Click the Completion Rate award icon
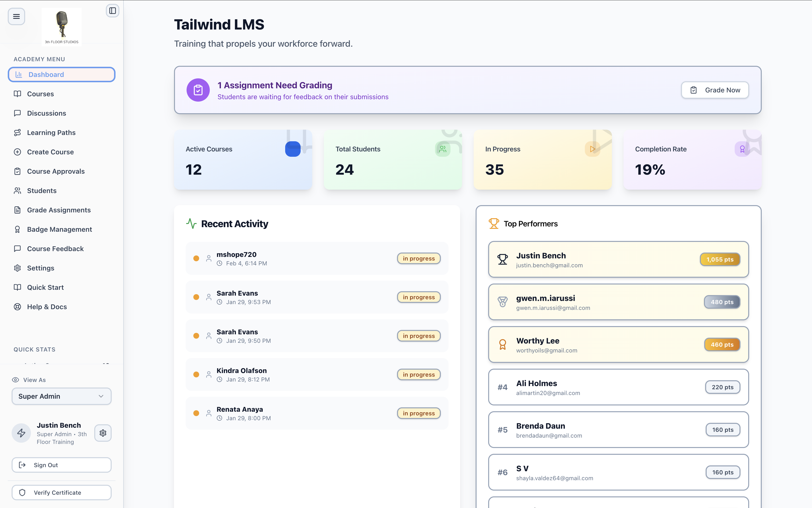This screenshot has width=812, height=508. pyautogui.click(x=742, y=149)
